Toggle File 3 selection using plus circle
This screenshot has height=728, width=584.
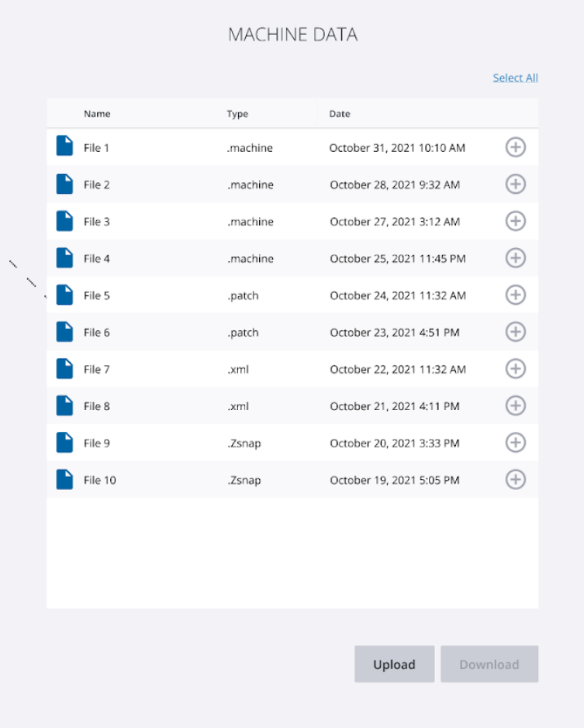[515, 221]
